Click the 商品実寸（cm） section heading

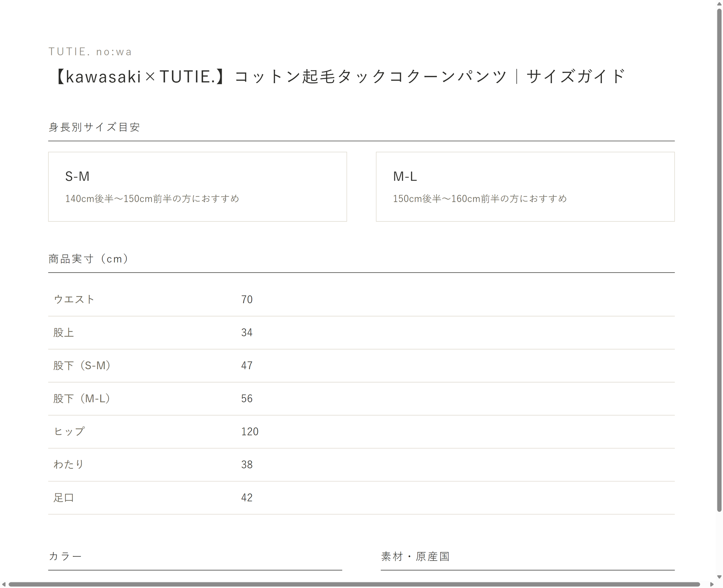[x=88, y=259]
